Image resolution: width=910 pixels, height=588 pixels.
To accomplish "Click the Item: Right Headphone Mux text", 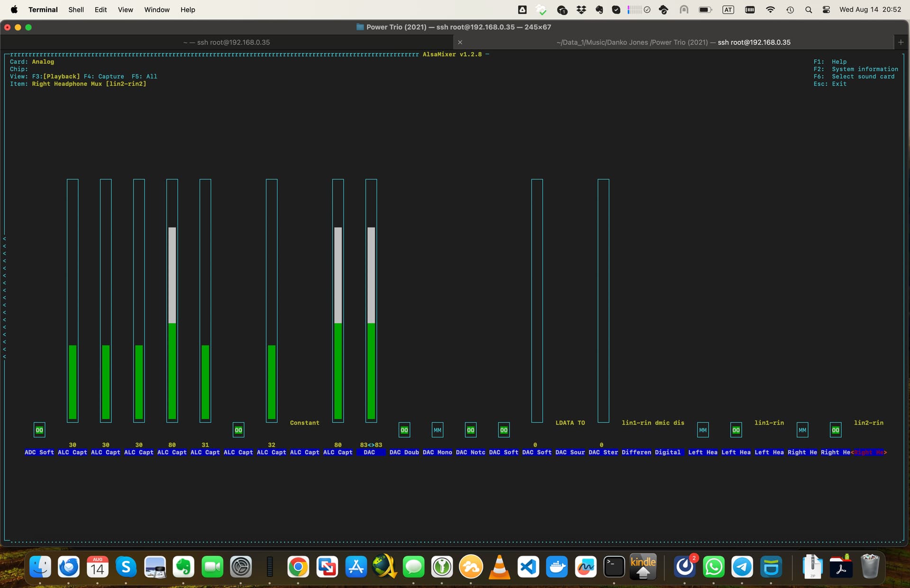I will tap(78, 84).
